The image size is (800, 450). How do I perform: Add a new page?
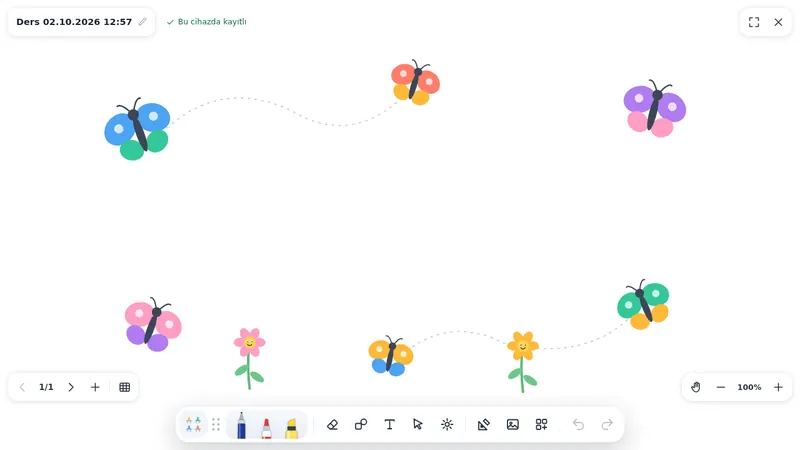point(95,387)
